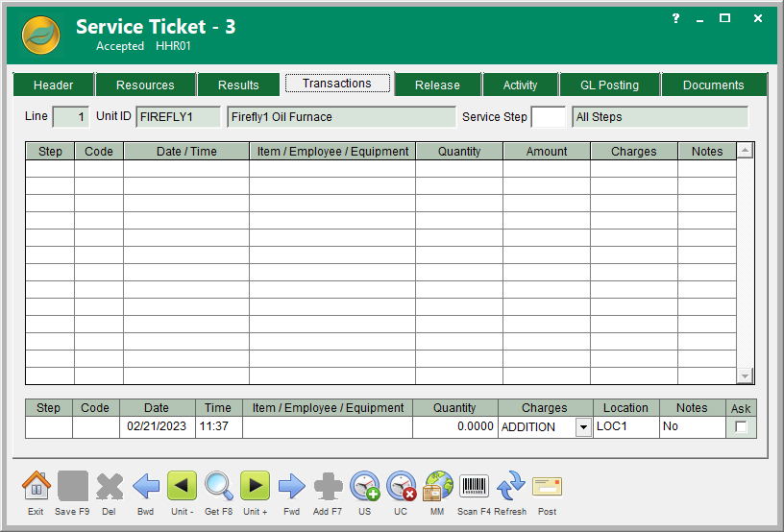
Task: Open the Charges ADDITION dropdown
Action: coord(583,427)
